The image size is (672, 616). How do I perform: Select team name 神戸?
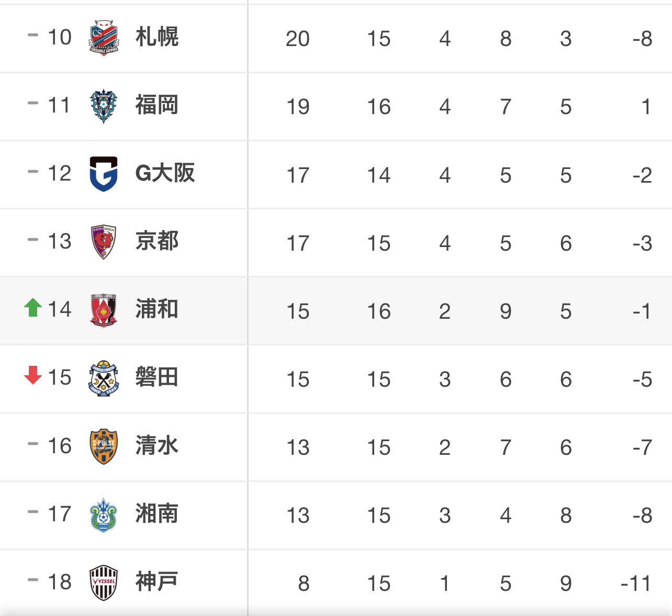pyautogui.click(x=157, y=582)
